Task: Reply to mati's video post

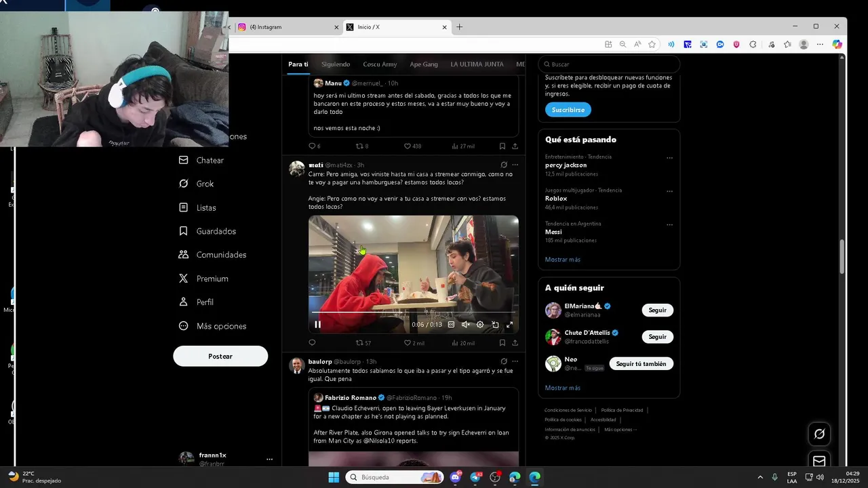Action: [x=312, y=343]
